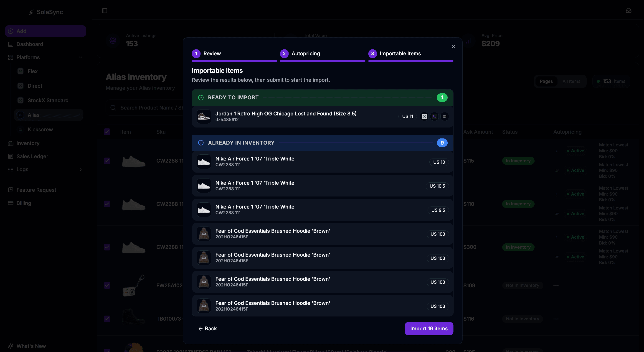Image resolution: width=644 pixels, height=352 pixels.
Task: Open Billing in the sidebar
Action: [x=46, y=203]
